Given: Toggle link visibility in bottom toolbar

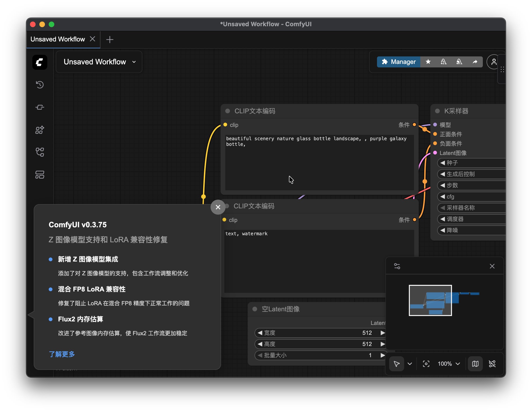Looking at the screenshot, I should pyautogui.click(x=492, y=364).
